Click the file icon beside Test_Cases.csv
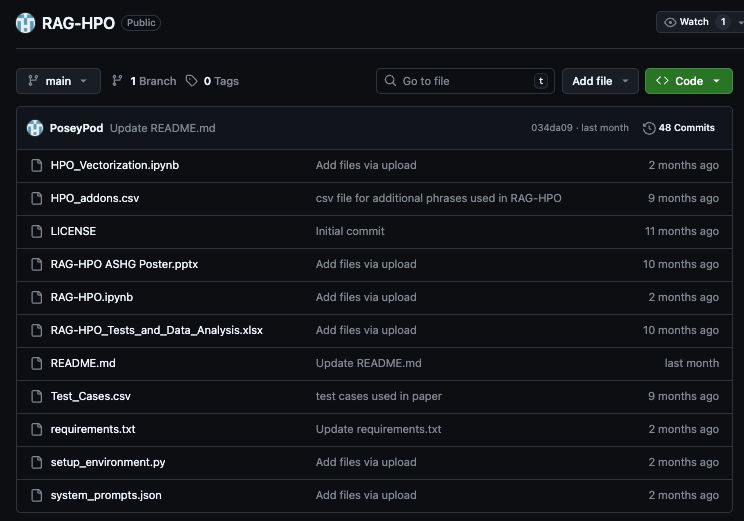Screen dimensions: 744x521 [37, 396]
